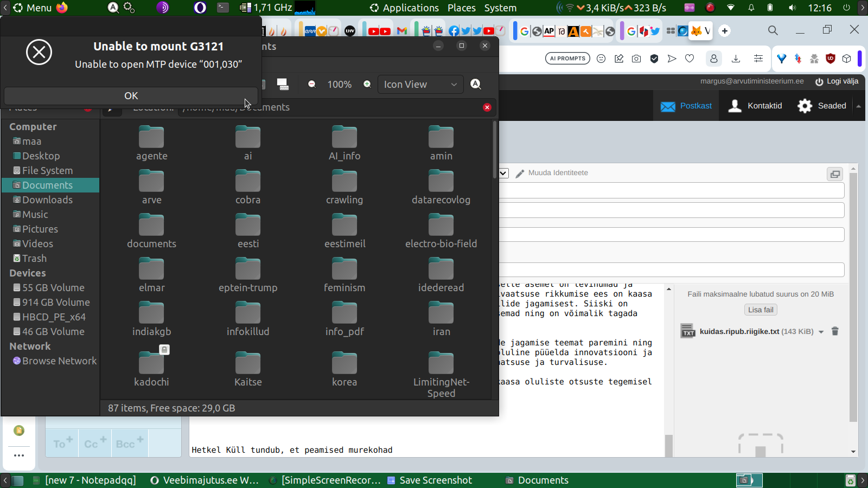868x488 pixels.
Task: Open the Icon View dropdown
Action: [x=420, y=84]
